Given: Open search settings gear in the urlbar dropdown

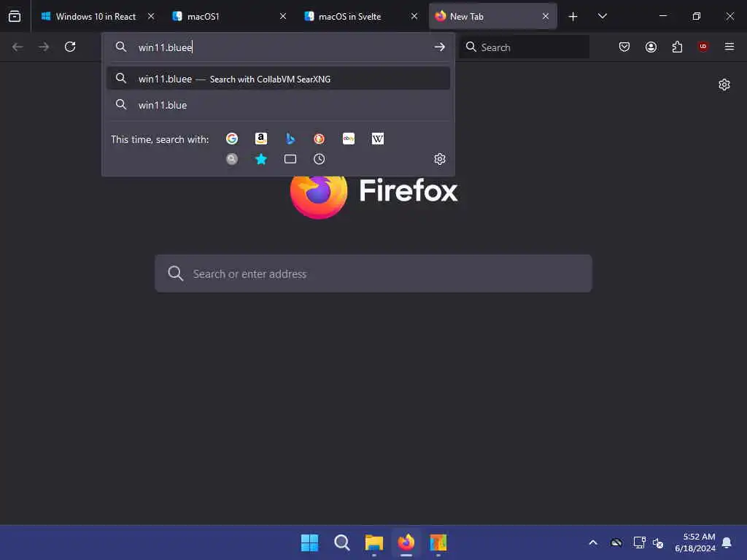Looking at the screenshot, I should [x=440, y=159].
